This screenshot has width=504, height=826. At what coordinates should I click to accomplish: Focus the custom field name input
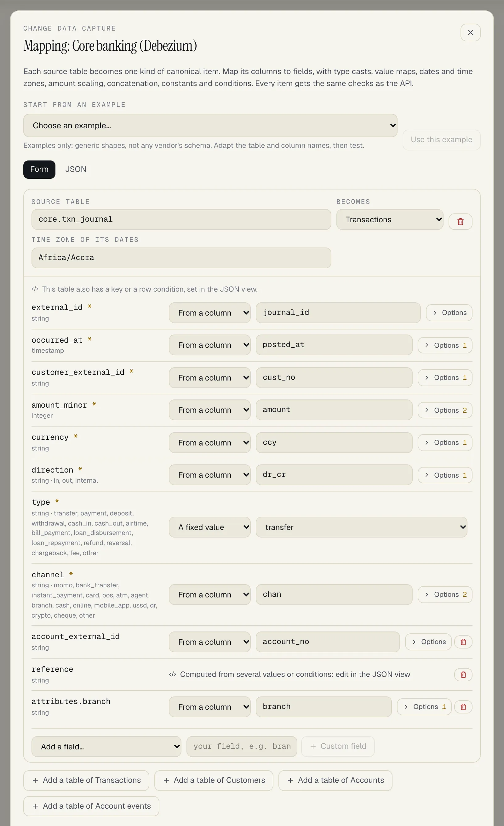tap(242, 746)
